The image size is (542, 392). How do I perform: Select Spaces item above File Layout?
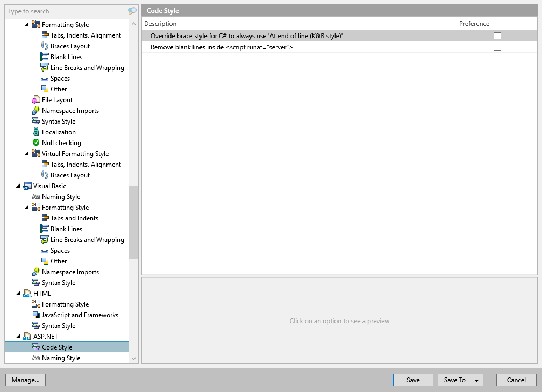coord(60,79)
